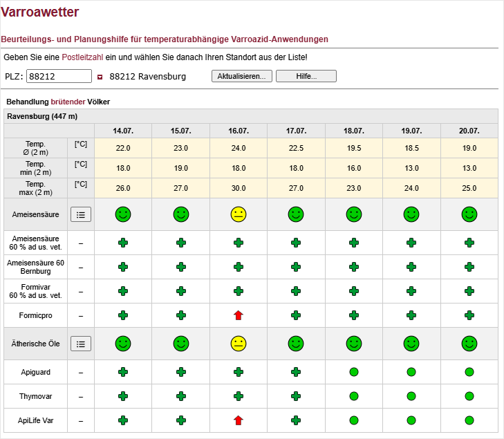Click green plus for Ameisensäure 60 Bernburg 19.07.
504x439 pixels.
coord(411,267)
